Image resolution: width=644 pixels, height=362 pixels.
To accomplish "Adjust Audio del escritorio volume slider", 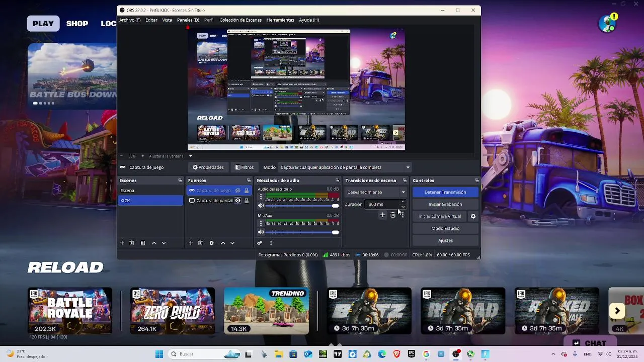I will click(x=302, y=206).
